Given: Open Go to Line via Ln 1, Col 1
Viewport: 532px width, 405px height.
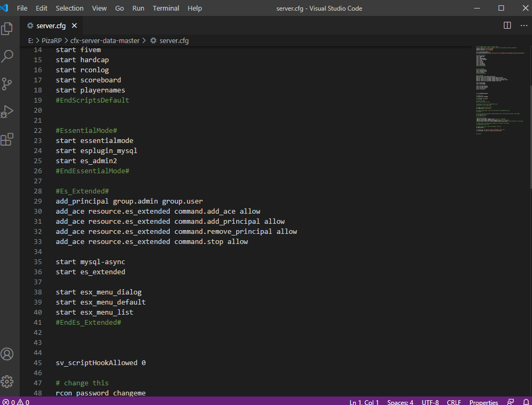Looking at the screenshot, I should click(364, 402).
